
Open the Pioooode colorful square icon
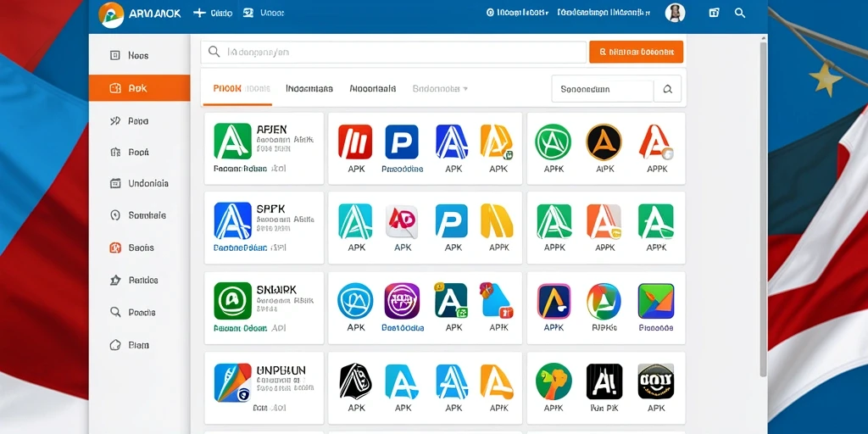coord(656,301)
